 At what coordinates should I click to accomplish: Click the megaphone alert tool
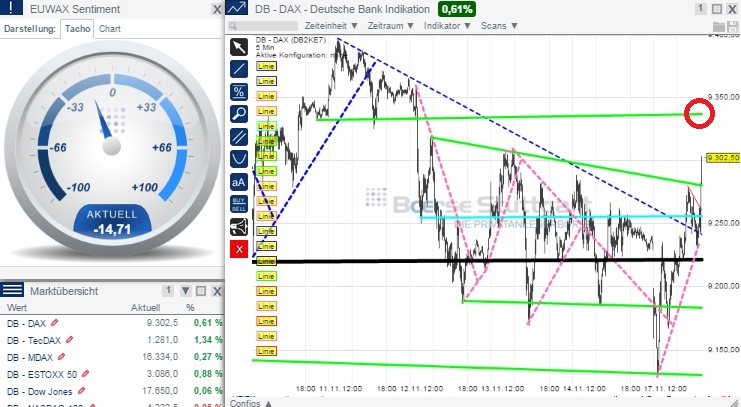coord(239,227)
